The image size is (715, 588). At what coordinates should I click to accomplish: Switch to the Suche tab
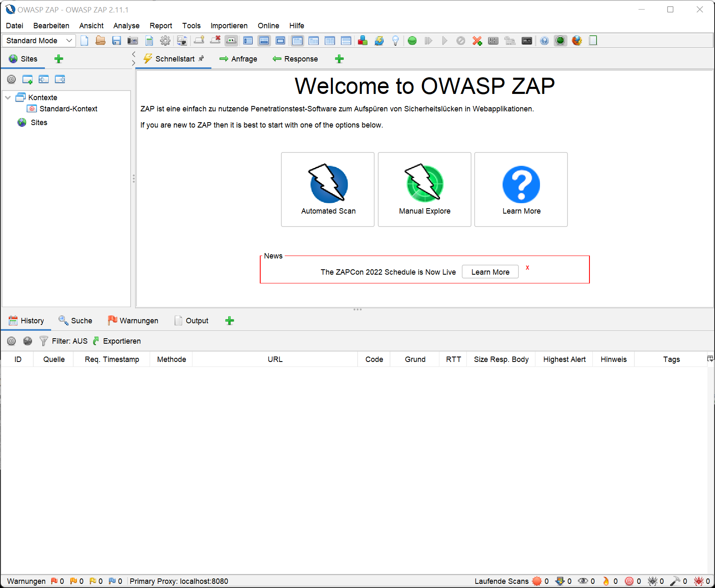pos(76,321)
